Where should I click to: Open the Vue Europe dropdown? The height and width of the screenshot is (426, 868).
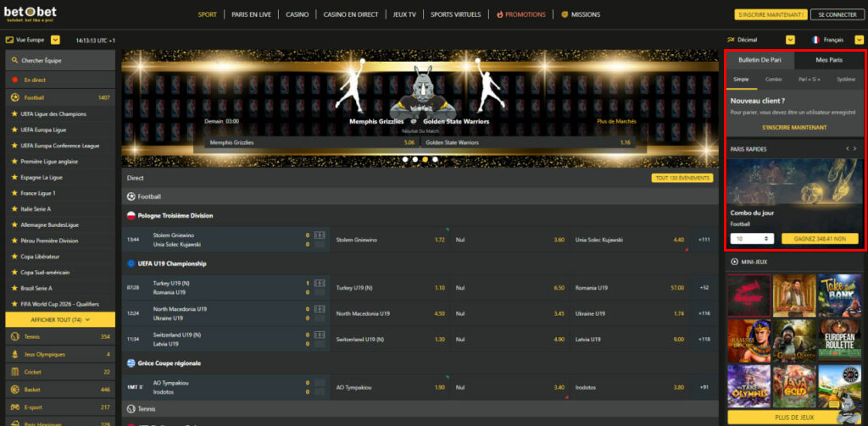tap(55, 40)
